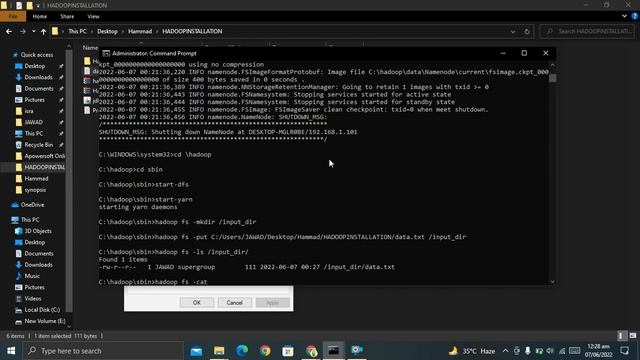Viewport: 640px width, 360px height.
Task: Open quick access toolbar dropdown arrow
Action: coord(38,6)
